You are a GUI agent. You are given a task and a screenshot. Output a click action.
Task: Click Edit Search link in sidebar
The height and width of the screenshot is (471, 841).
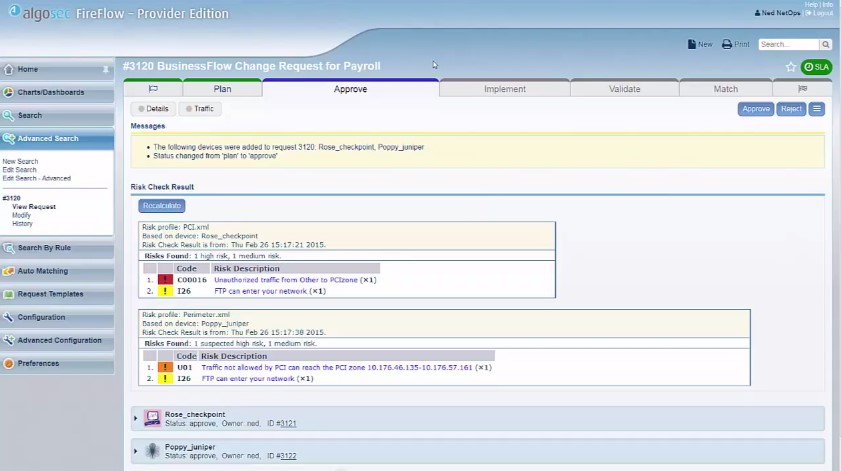click(19, 170)
